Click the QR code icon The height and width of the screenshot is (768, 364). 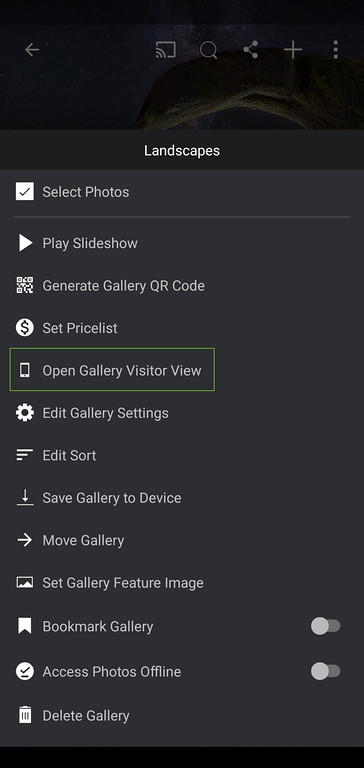(x=24, y=285)
